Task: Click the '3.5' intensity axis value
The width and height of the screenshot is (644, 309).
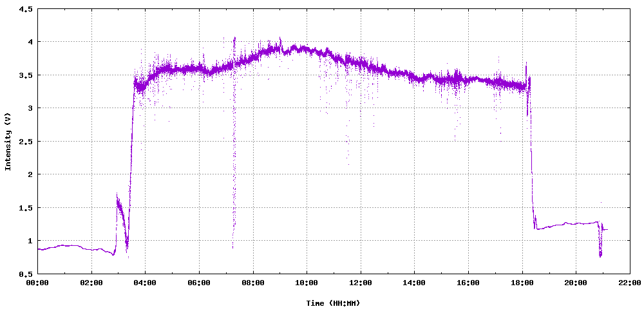Action: click(x=25, y=75)
